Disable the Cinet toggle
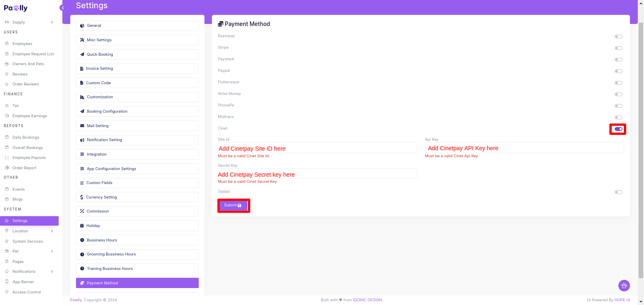 coord(618,129)
